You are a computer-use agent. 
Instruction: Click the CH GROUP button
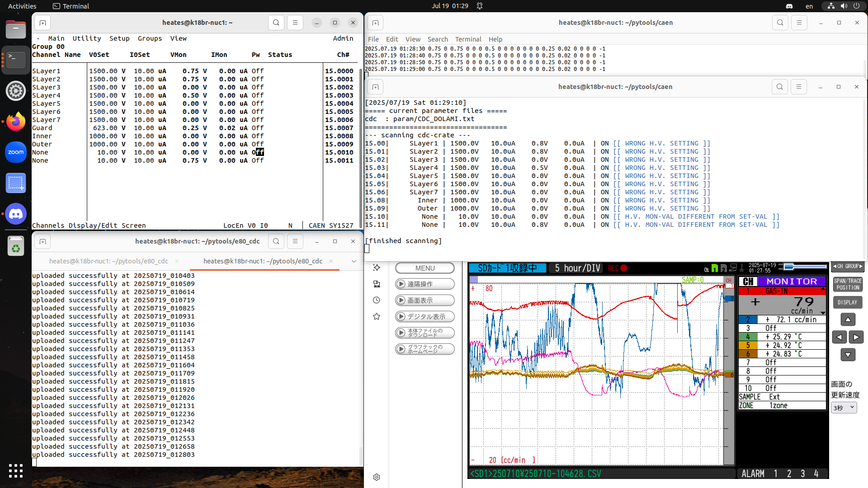(x=848, y=267)
